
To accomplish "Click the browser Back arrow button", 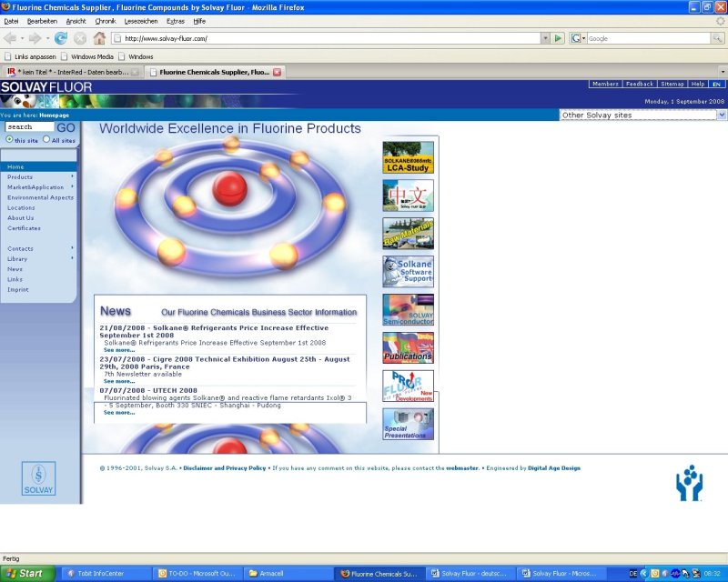I will point(10,38).
